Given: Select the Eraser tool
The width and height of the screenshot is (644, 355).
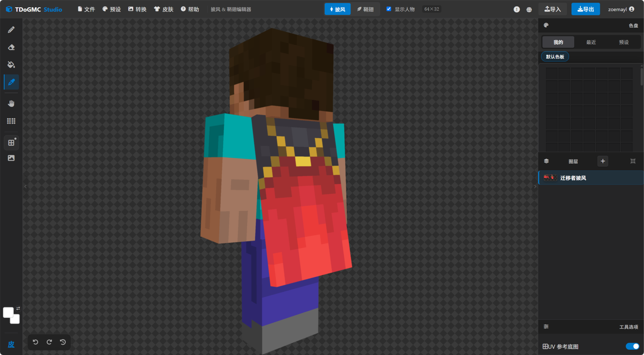Looking at the screenshot, I should coord(11,47).
